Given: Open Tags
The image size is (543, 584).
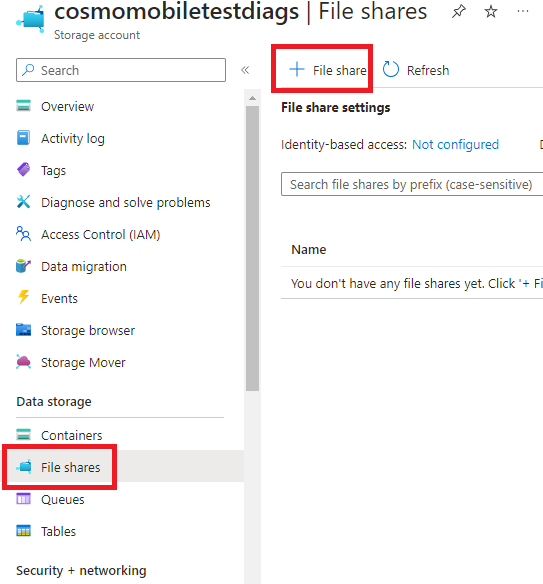Looking at the screenshot, I should 53,171.
